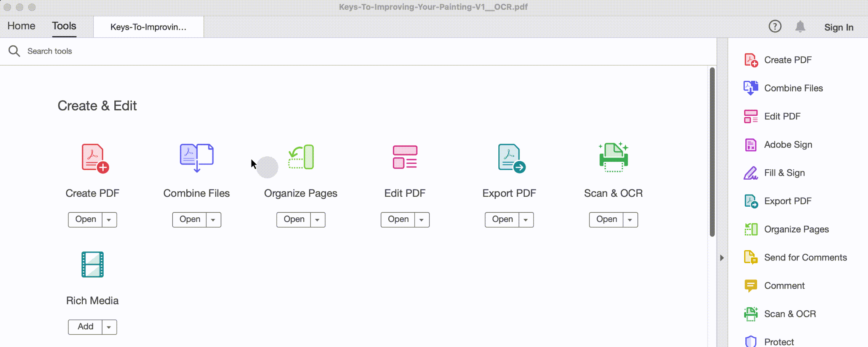Expand the Scan & OCR Open dropdown arrow
868x347 pixels.
pos(630,220)
